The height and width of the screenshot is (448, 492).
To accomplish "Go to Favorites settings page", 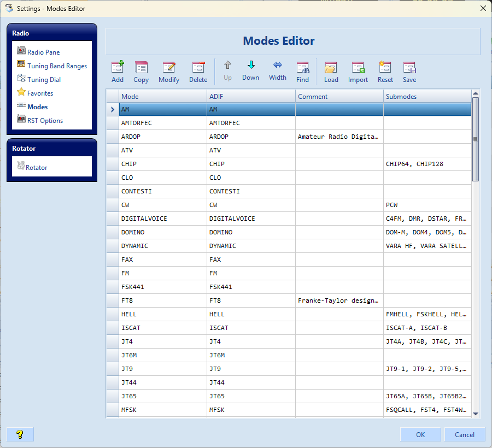I will (40, 93).
